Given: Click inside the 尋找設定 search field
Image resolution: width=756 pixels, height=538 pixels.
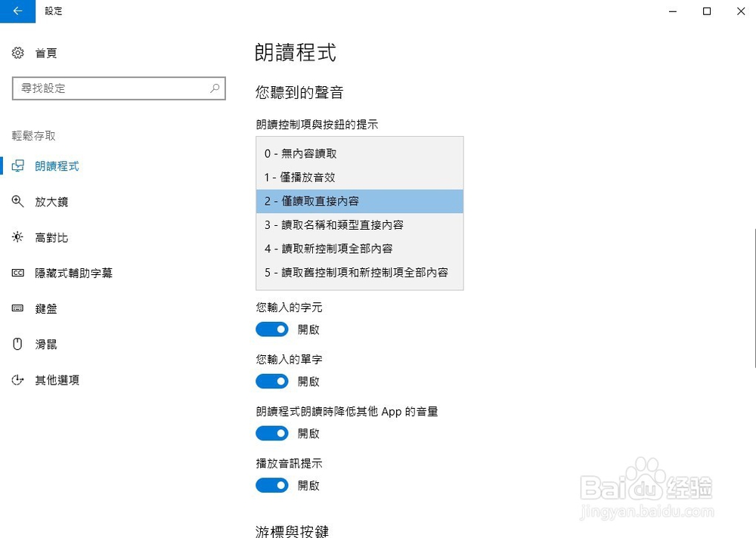Looking at the screenshot, I should [x=119, y=88].
